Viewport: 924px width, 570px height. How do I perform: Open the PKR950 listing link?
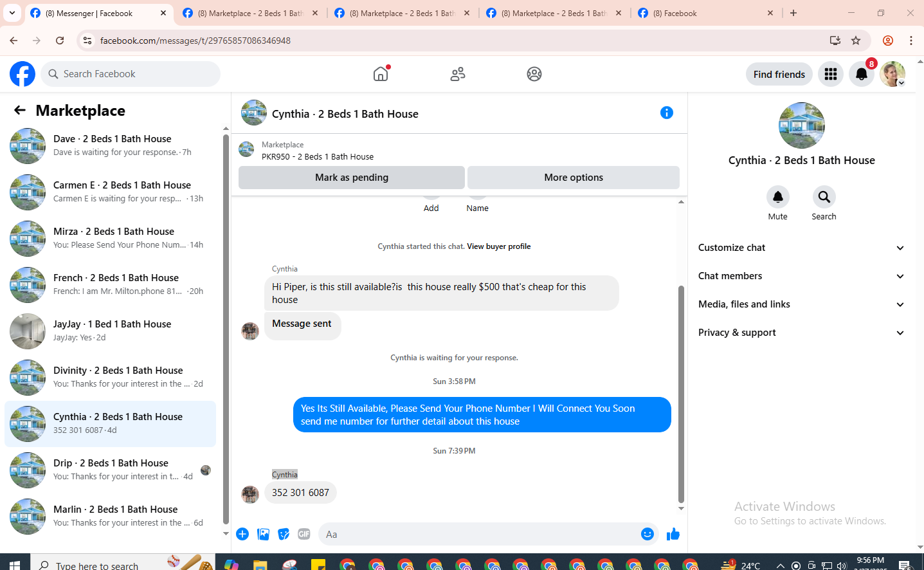click(x=318, y=156)
